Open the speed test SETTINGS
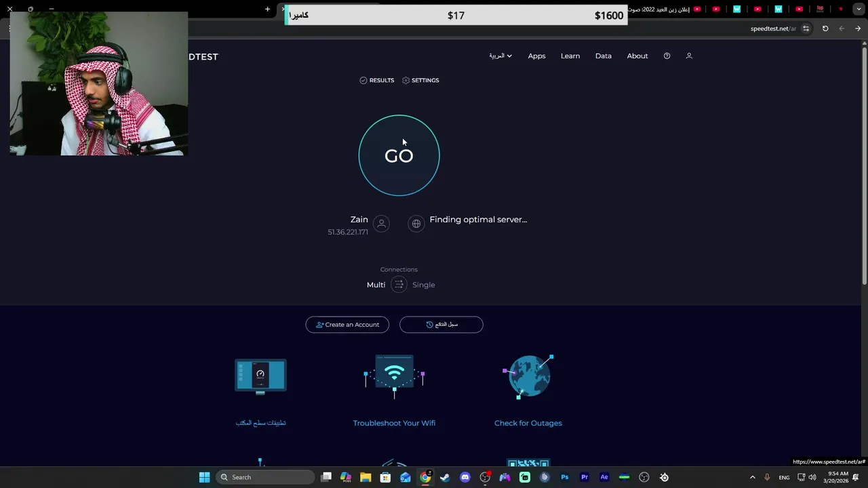The width and height of the screenshot is (868, 488). point(420,80)
